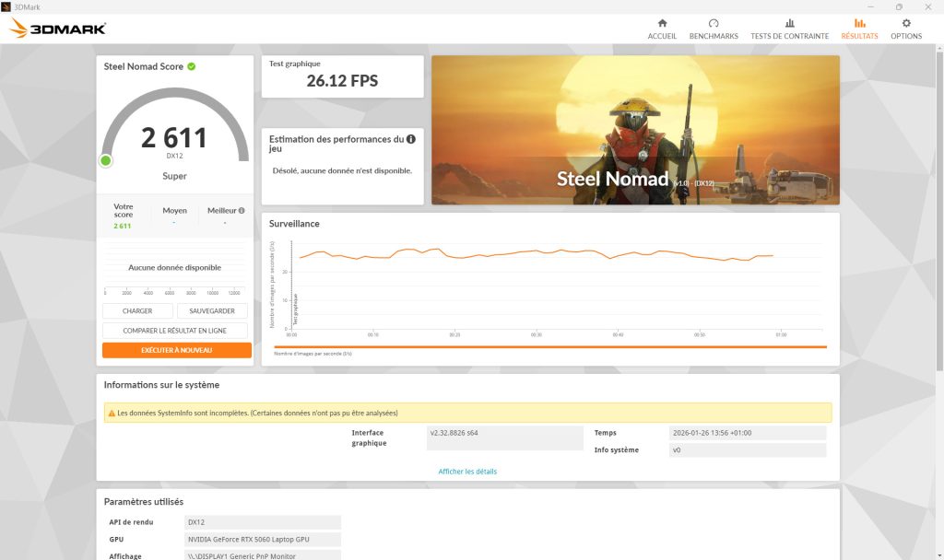Select the RÉSULTATS tab label
This screenshot has width=944, height=560.
(x=860, y=36)
